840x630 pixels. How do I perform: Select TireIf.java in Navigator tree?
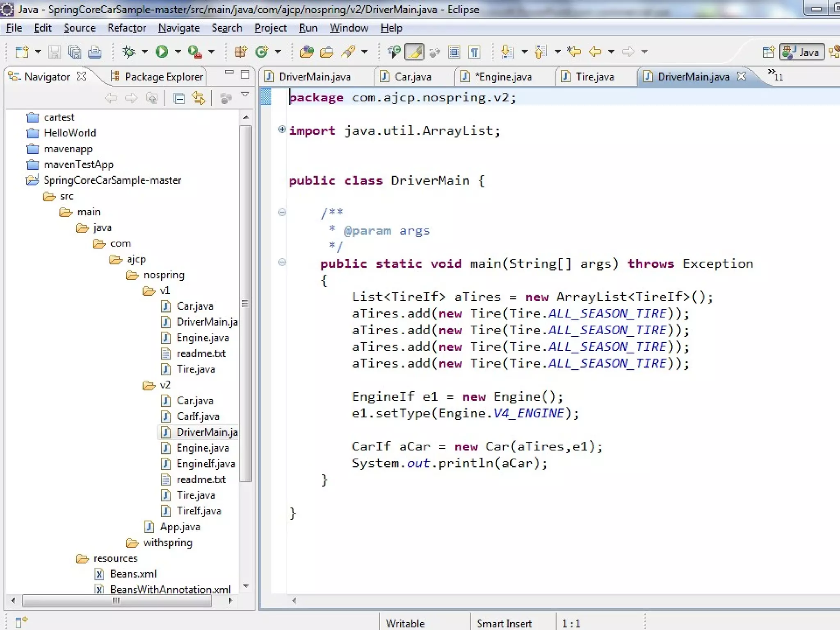tap(199, 511)
